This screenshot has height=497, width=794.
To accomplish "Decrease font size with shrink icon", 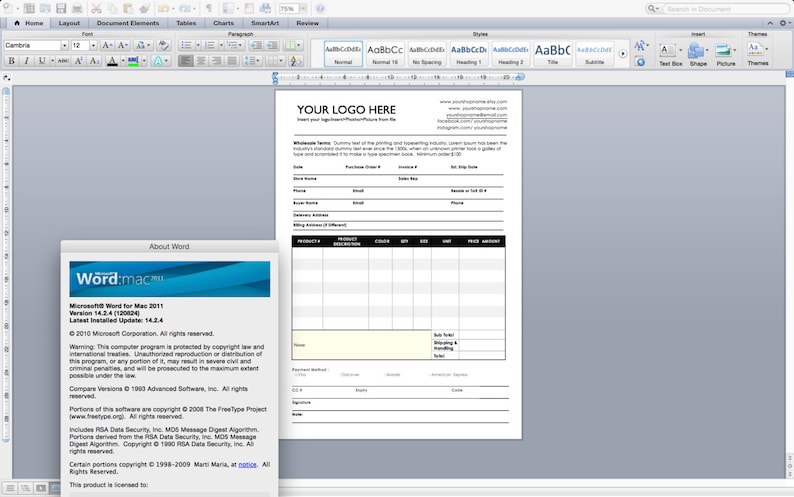I will 123,45.
